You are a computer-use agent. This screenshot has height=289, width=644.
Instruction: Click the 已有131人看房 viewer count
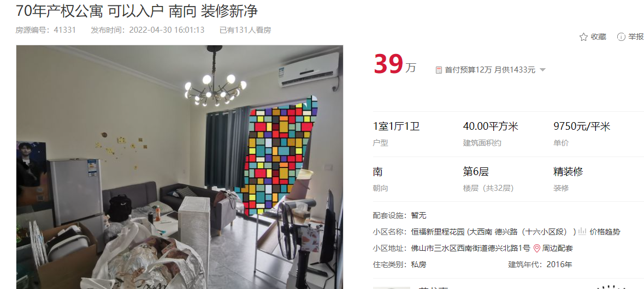pyautogui.click(x=245, y=30)
